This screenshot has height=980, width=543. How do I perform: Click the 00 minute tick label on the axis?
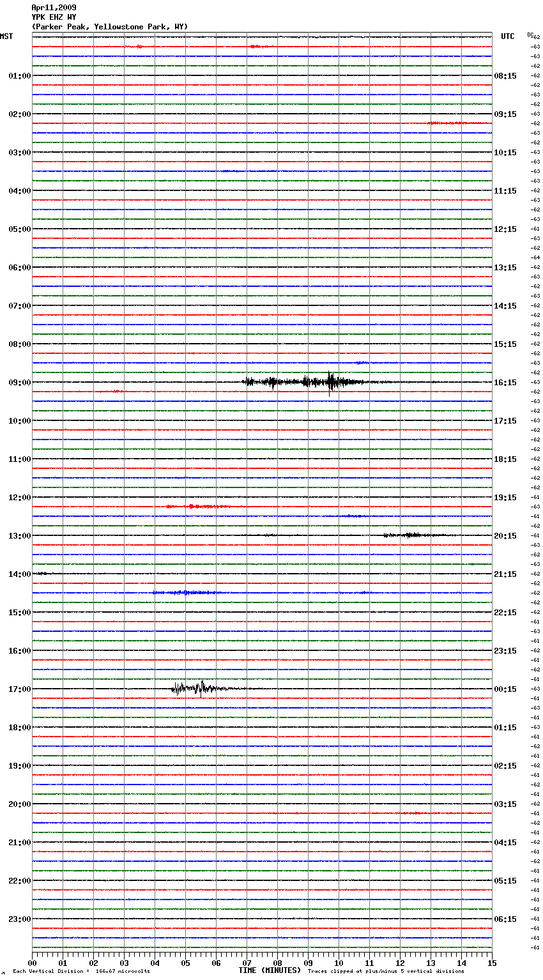tap(32, 963)
